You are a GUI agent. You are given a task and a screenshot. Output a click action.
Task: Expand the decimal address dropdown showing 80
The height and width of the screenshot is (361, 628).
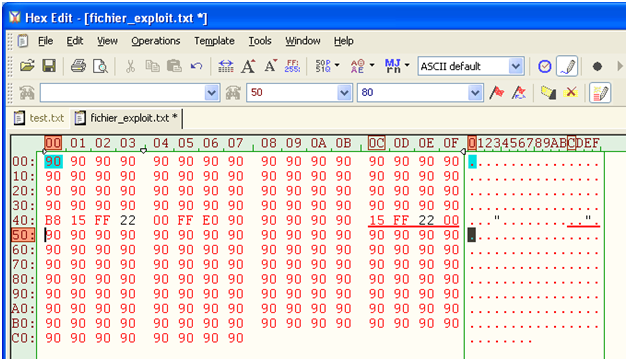tap(475, 93)
